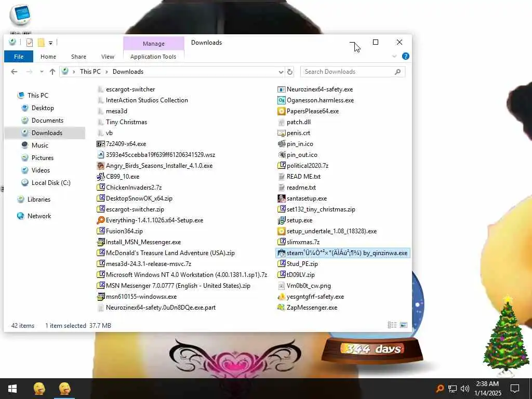This screenshot has width=532, height=399.
Task: Select the Oganesson.harmless.exe icon
Action: [281, 100]
